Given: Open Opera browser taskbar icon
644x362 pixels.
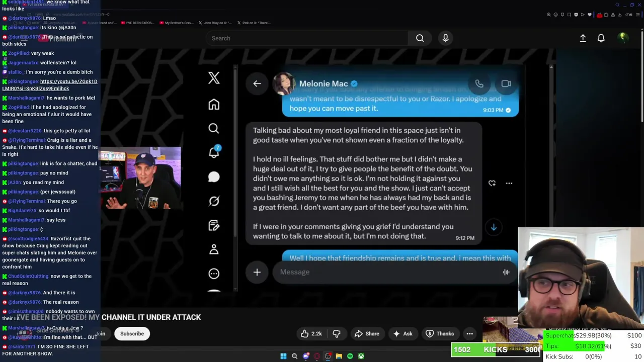Looking at the screenshot, I should tap(316, 356).
